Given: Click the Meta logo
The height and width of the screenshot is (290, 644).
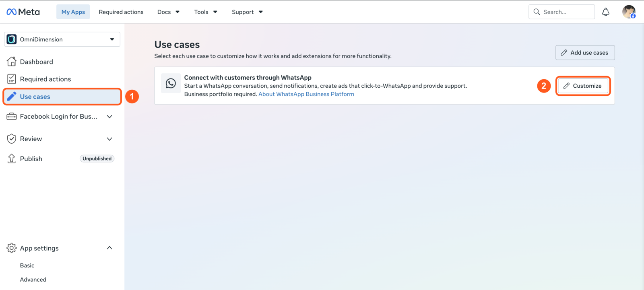Looking at the screenshot, I should coord(23,12).
